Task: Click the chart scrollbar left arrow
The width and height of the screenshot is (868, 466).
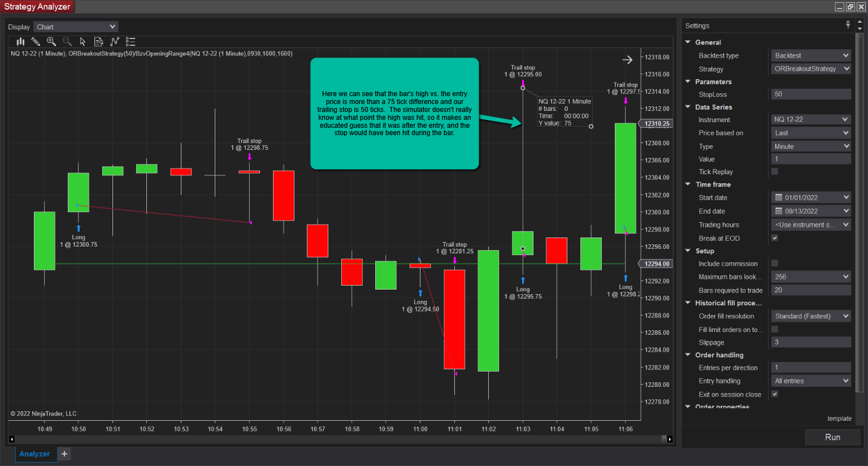Action: 11,439
